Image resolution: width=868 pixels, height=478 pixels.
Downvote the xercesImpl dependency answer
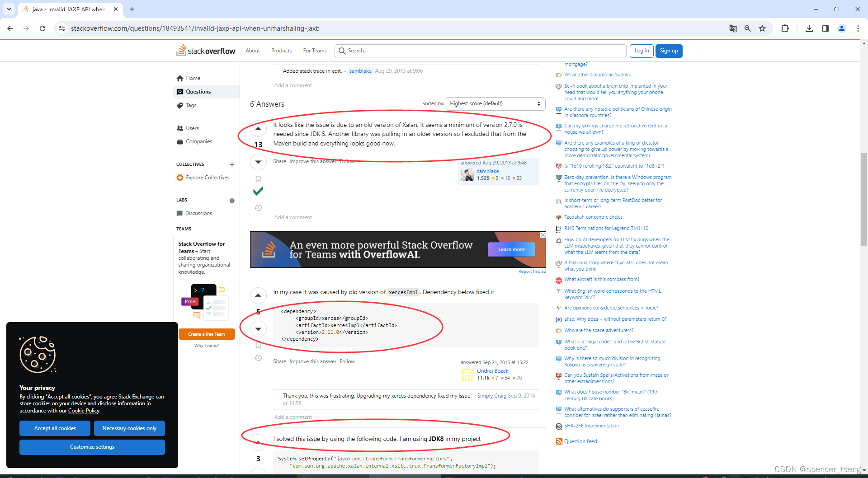coord(258,329)
